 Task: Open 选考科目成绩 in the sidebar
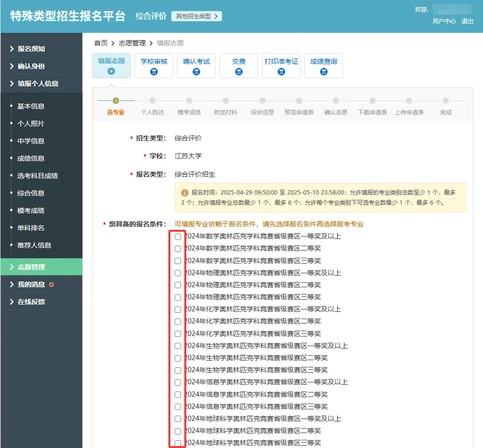(38, 176)
